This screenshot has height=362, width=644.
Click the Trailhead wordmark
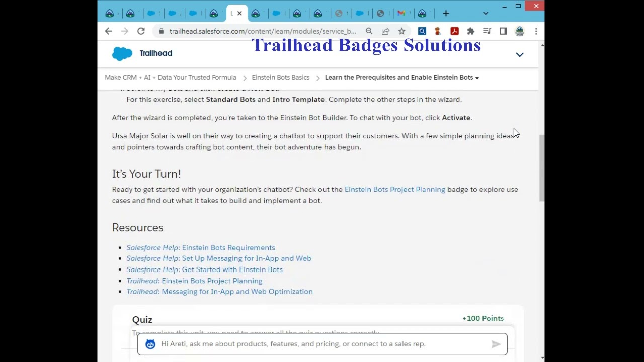pyautogui.click(x=156, y=53)
